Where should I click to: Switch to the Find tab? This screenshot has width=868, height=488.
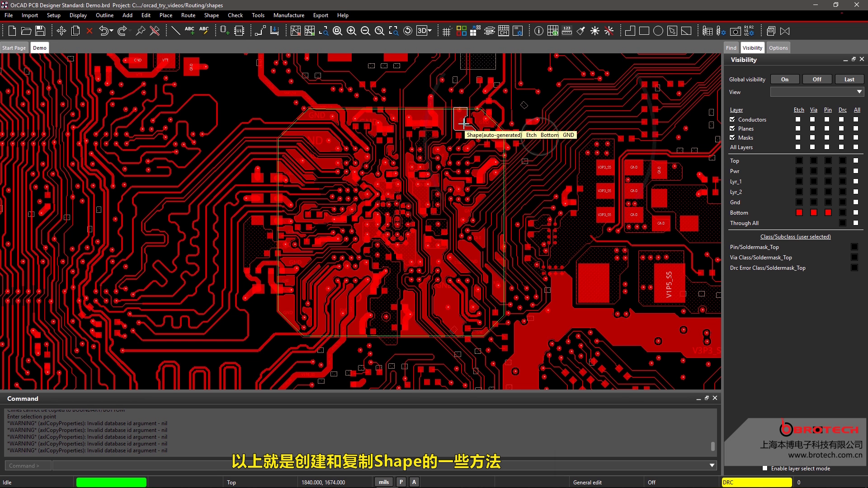pyautogui.click(x=731, y=47)
